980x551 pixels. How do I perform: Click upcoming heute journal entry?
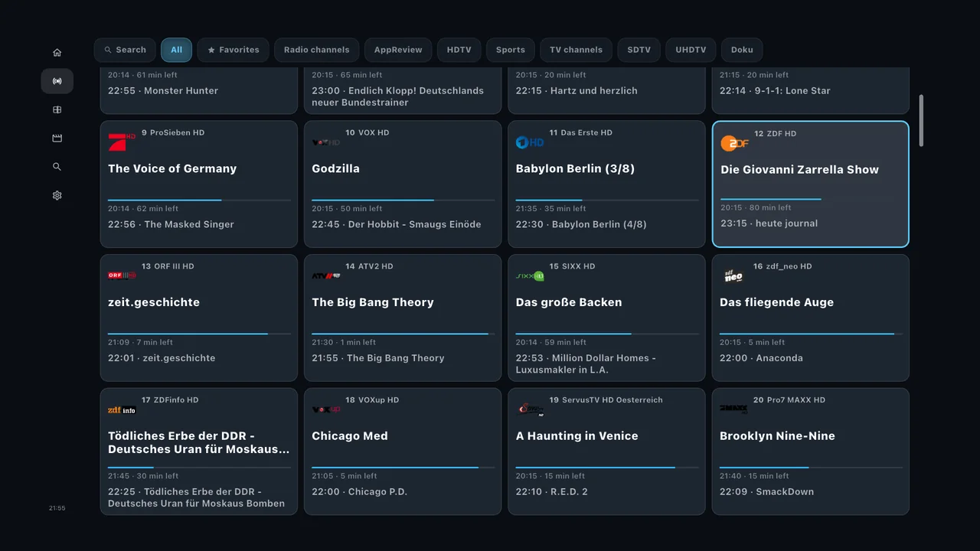[x=769, y=223]
